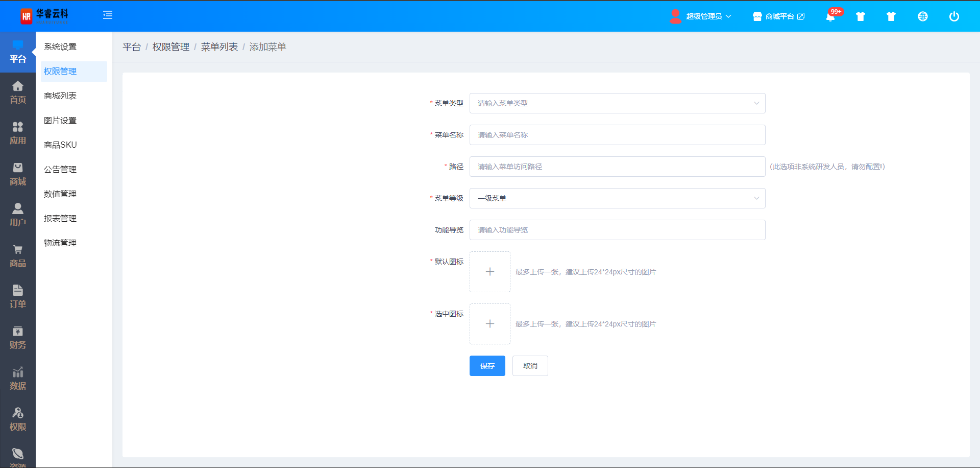This screenshot has height=468, width=980.
Task: Open the notifications bell with 99+ badge
Action: [x=830, y=16]
